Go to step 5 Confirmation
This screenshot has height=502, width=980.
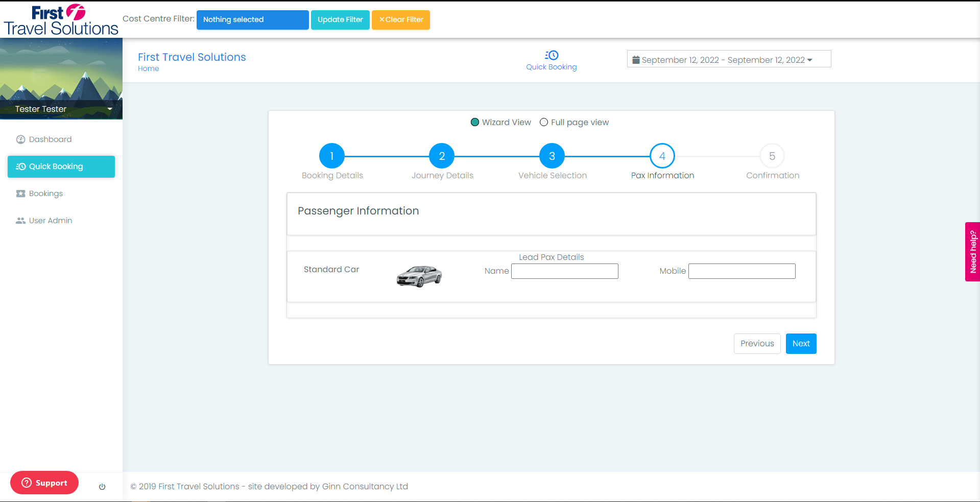[772, 156]
